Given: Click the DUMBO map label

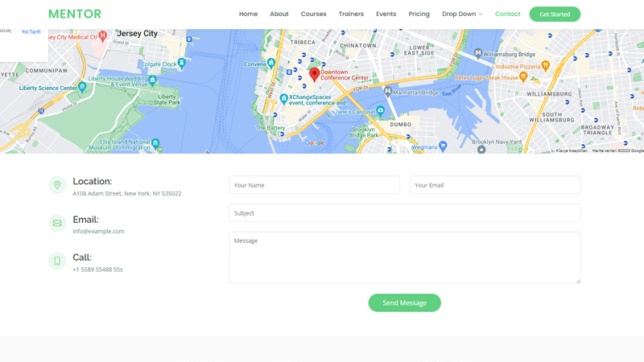Looking at the screenshot, I should click(x=400, y=125).
